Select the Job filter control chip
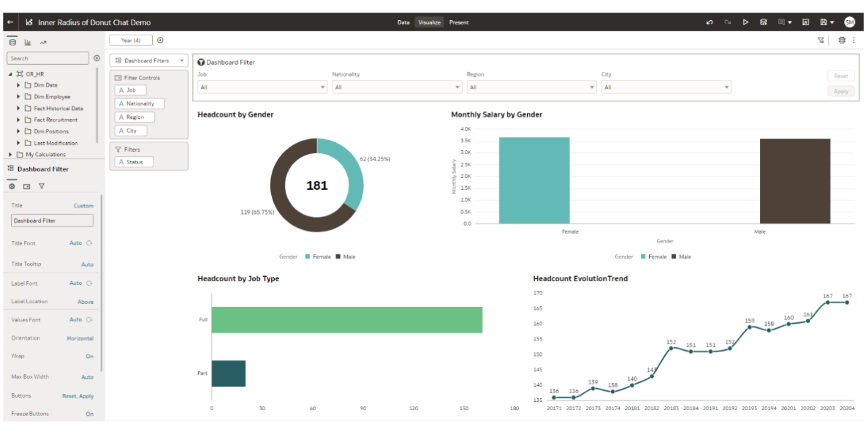 [130, 90]
